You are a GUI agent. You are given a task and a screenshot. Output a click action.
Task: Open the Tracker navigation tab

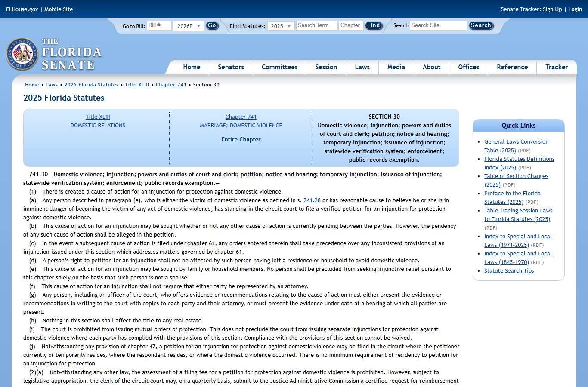557,67
